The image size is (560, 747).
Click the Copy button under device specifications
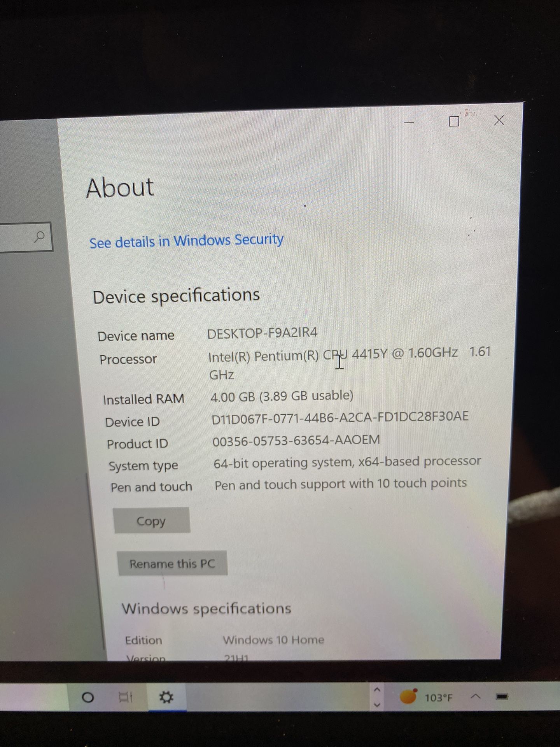pos(151,520)
